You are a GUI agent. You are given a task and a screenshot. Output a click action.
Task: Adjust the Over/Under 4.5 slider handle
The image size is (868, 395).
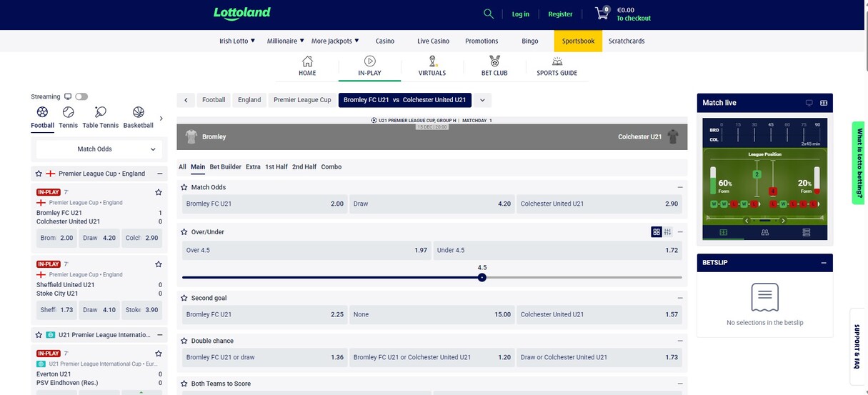click(x=482, y=277)
